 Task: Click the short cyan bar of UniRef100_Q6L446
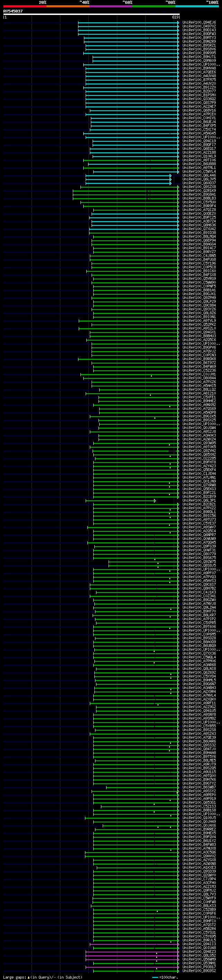tap(129, 175)
